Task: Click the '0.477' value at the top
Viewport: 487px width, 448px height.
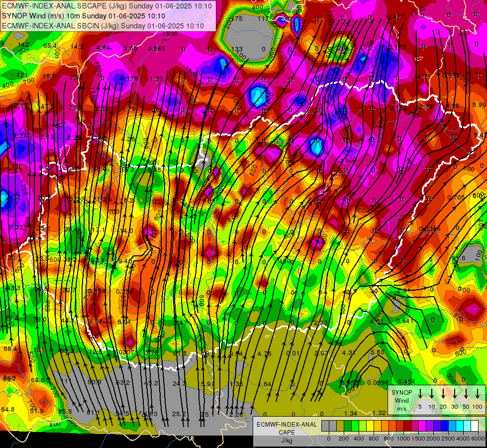Action: (396, 16)
